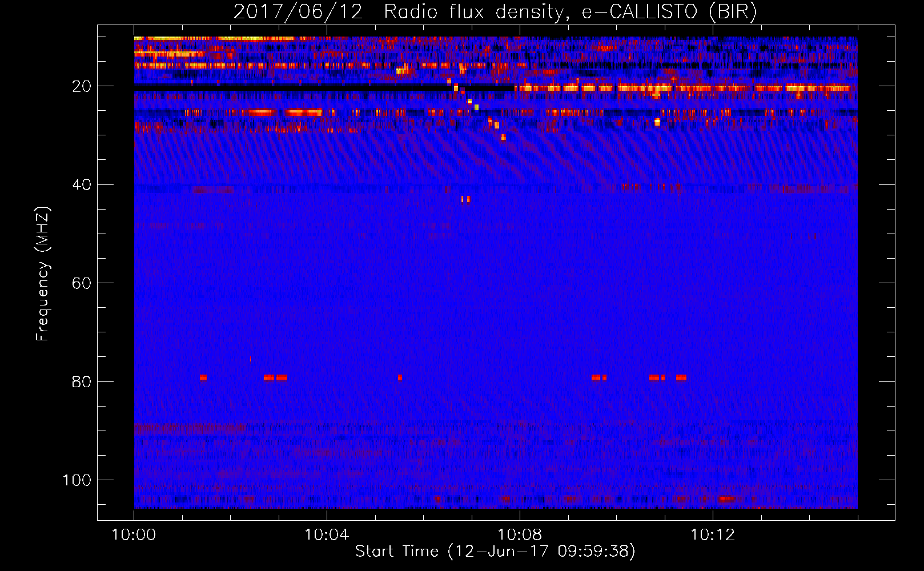Click the "10:12" time tick label
Viewport: 924px width, 571px height.
coord(713,535)
